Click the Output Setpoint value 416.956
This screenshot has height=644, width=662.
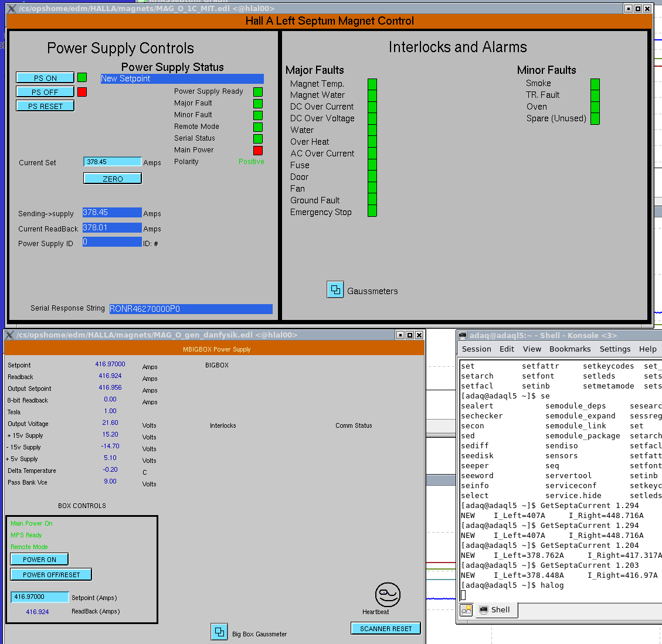[x=110, y=387]
